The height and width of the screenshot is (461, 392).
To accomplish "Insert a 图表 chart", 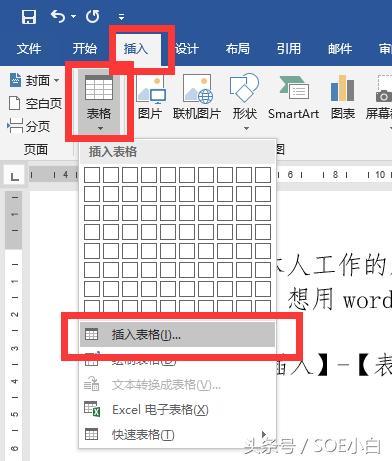I will [343, 97].
